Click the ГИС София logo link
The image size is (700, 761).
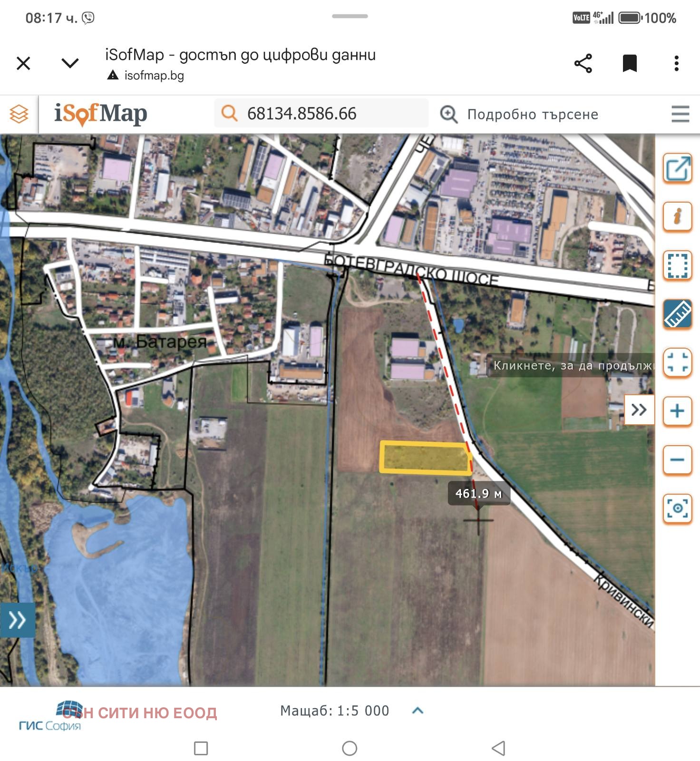point(50,717)
